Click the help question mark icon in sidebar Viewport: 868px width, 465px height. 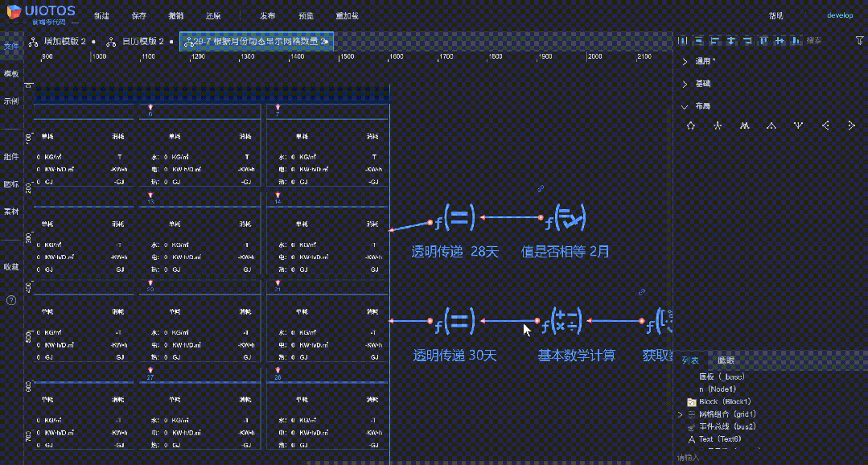click(11, 300)
